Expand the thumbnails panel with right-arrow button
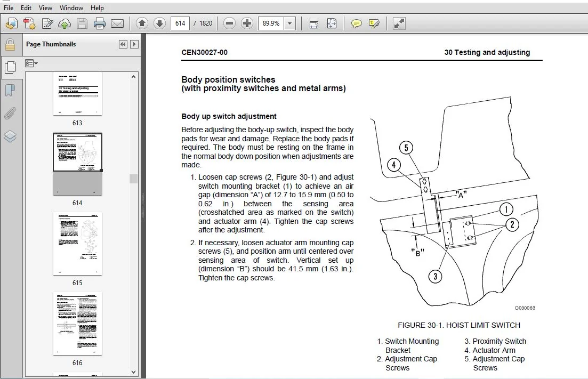 [x=134, y=44]
